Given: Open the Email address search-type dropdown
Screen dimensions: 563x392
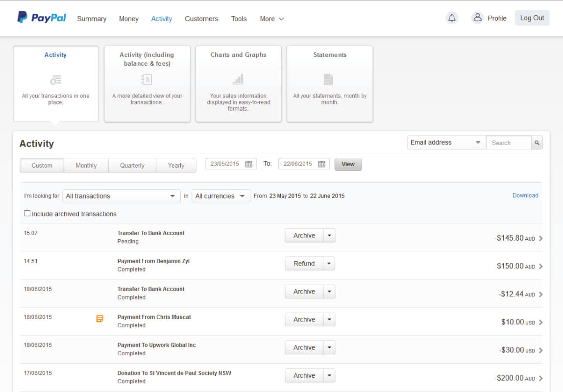Looking at the screenshot, I should coord(446,143).
